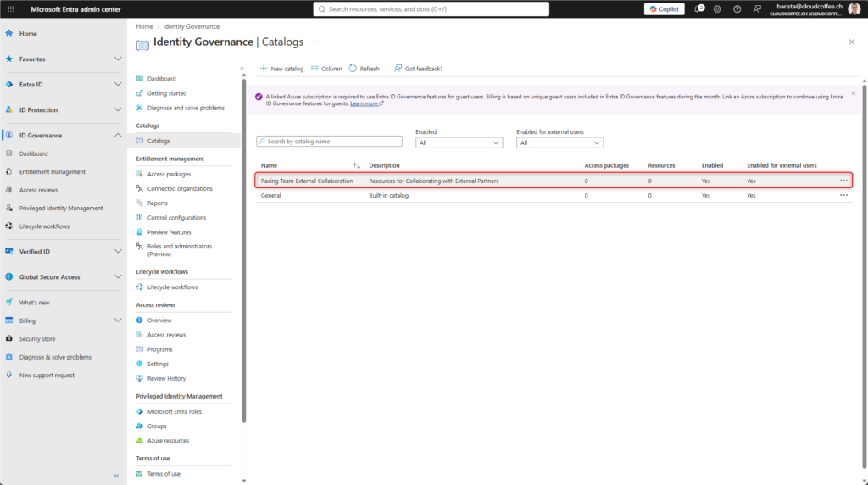Collapse the left navigation with double chevron

tap(116, 476)
